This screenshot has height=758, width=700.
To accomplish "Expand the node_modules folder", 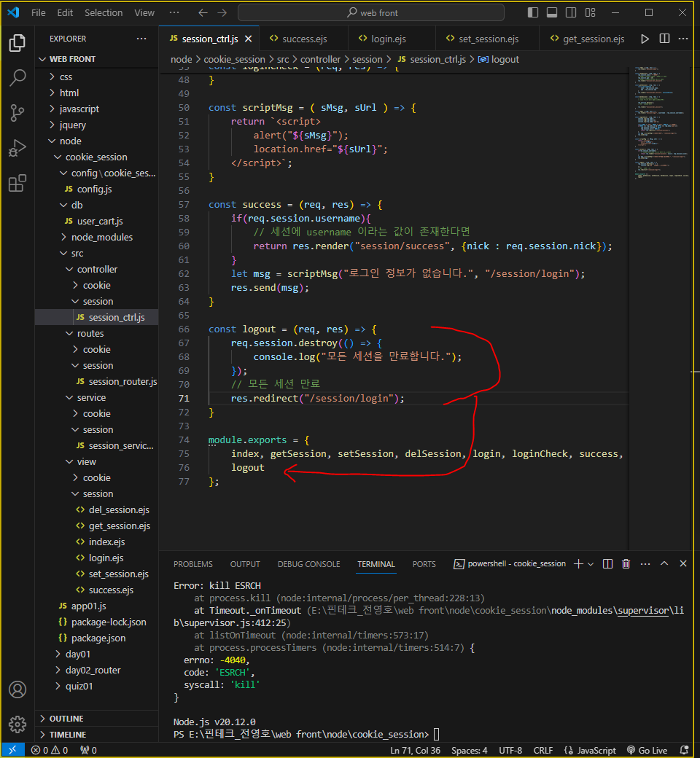I will click(97, 237).
